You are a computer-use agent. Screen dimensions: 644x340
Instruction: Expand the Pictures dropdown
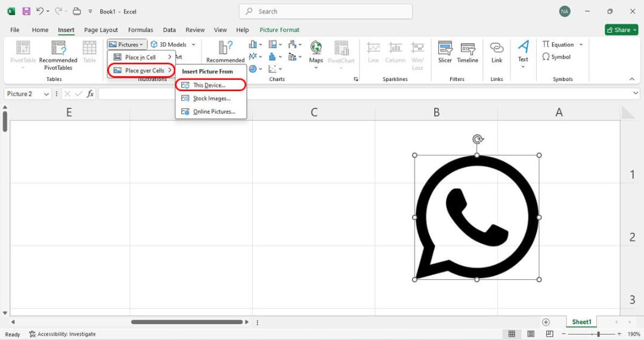pos(127,44)
